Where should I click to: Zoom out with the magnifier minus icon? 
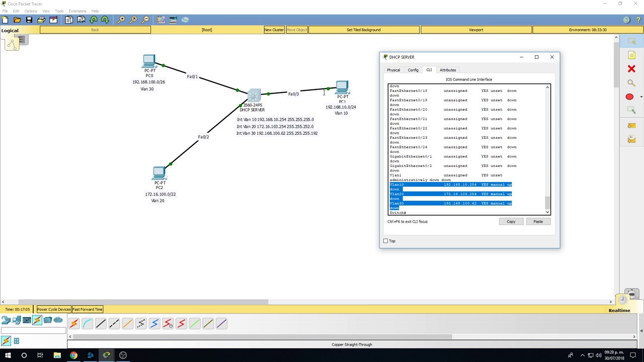tap(145, 20)
